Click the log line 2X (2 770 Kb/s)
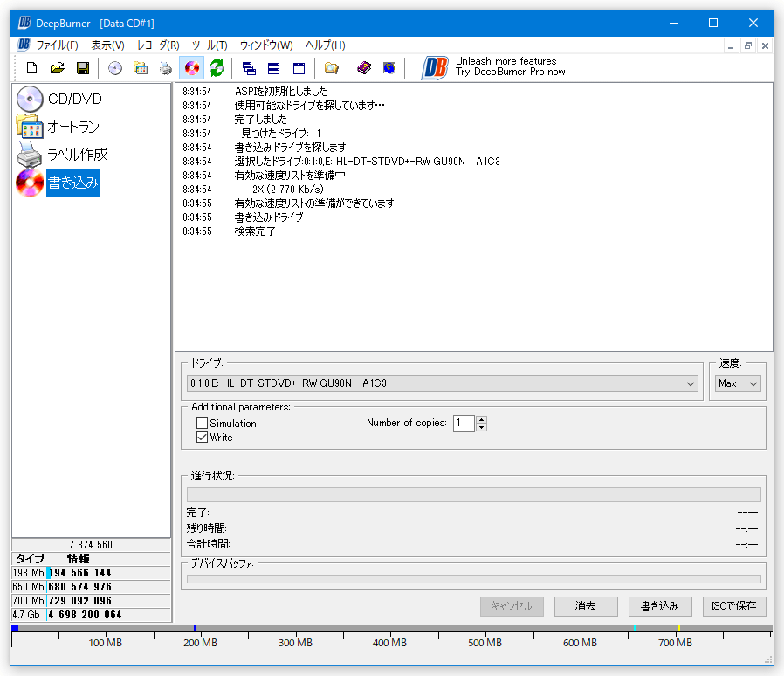 [x=287, y=190]
